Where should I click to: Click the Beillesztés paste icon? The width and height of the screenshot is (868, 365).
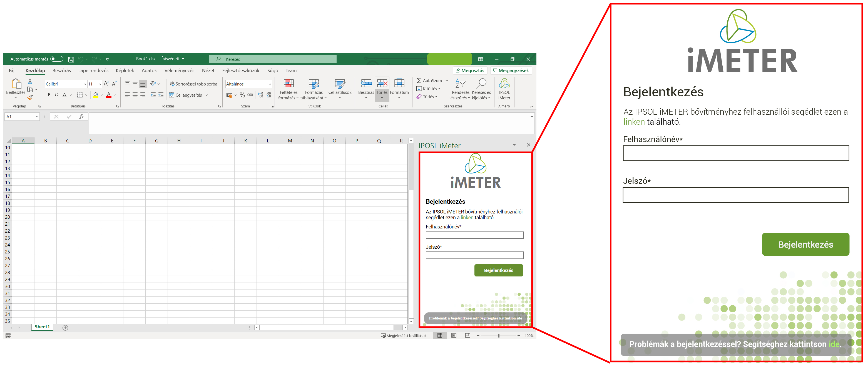16,84
